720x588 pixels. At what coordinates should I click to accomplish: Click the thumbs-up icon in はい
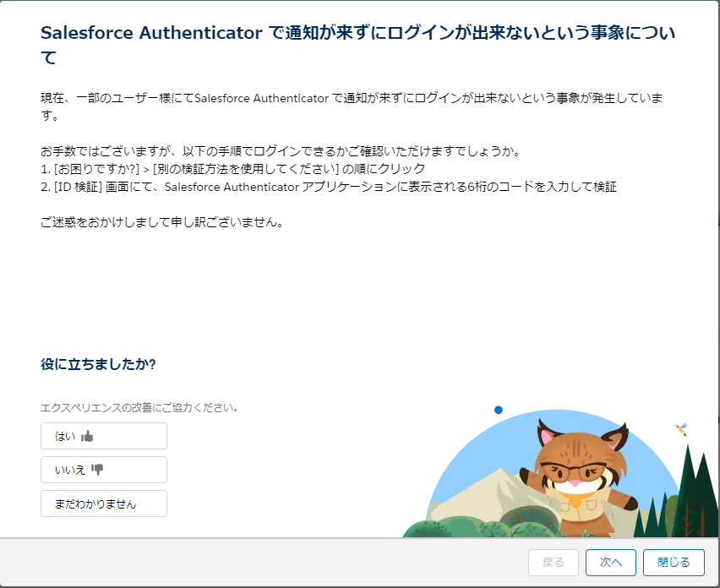[x=87, y=436]
